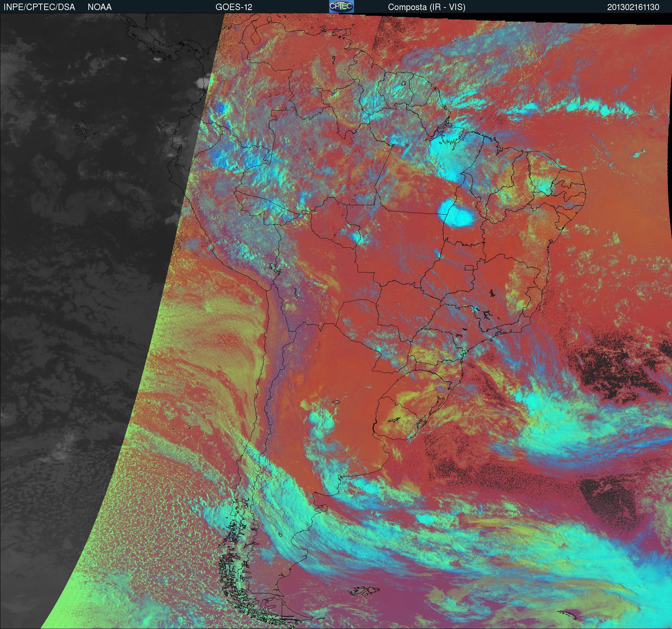Click the small Federal District rectangle outline
This screenshot has height=629, width=672.
pos(469,267)
